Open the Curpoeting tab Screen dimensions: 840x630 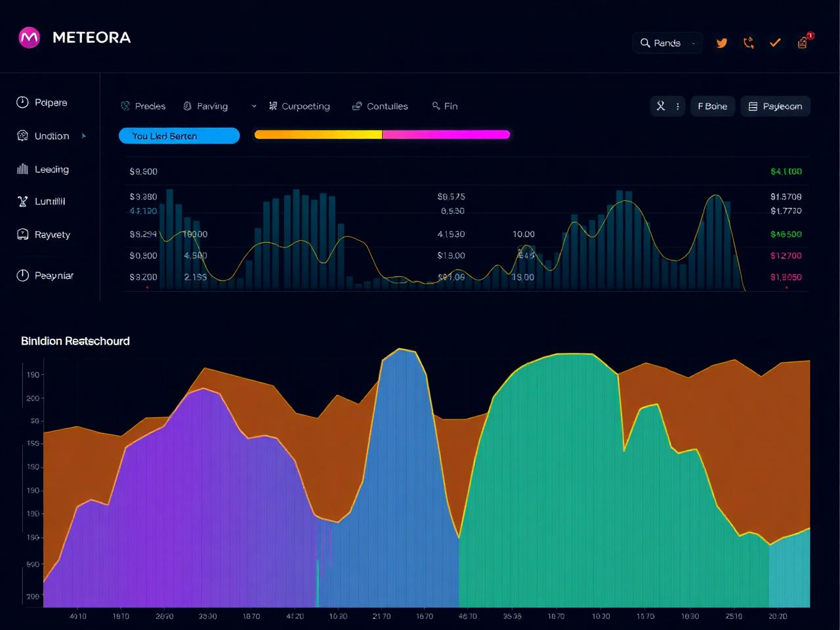(x=299, y=106)
